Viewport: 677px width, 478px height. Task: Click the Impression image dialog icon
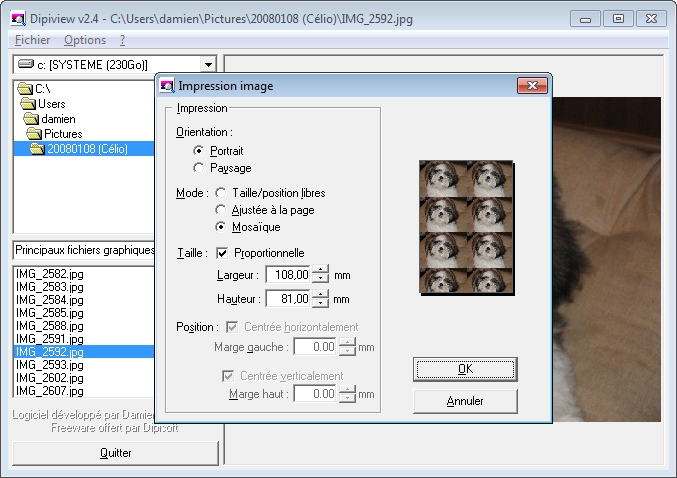click(x=168, y=86)
